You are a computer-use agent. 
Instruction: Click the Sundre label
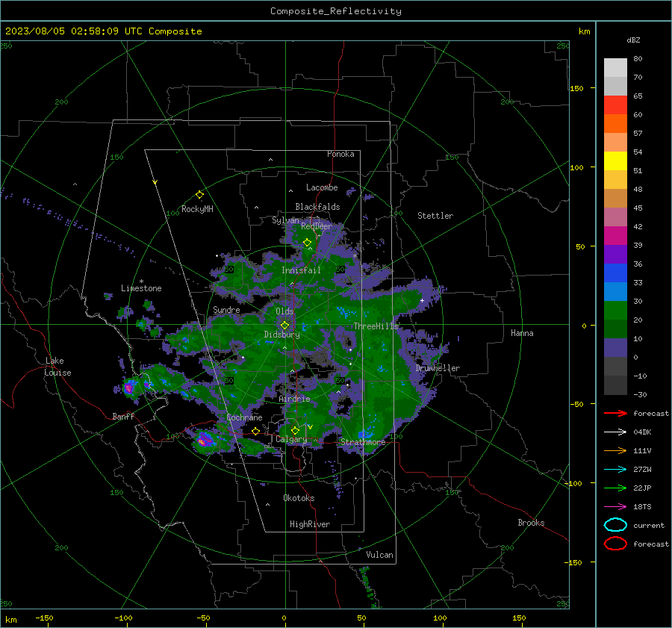[x=226, y=309]
